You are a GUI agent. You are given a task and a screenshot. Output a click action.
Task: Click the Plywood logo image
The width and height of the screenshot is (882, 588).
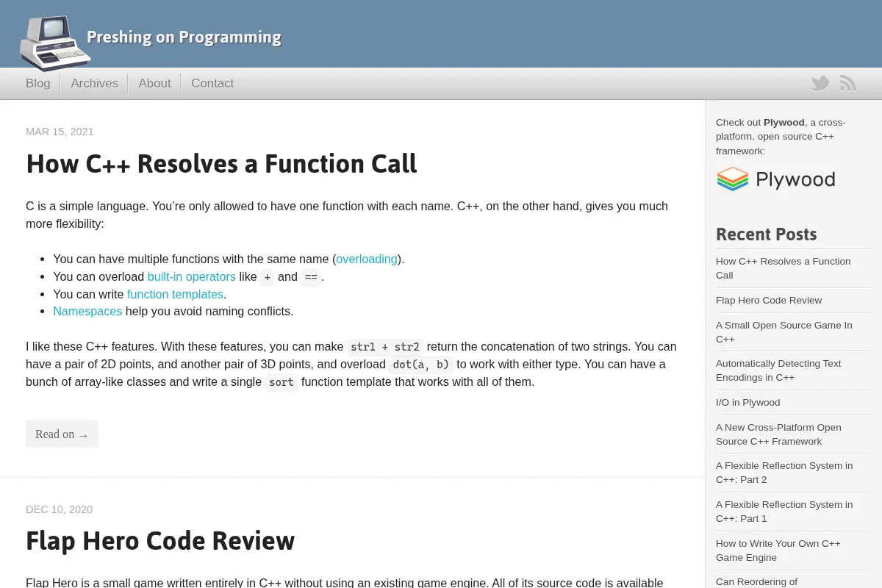[x=775, y=179]
